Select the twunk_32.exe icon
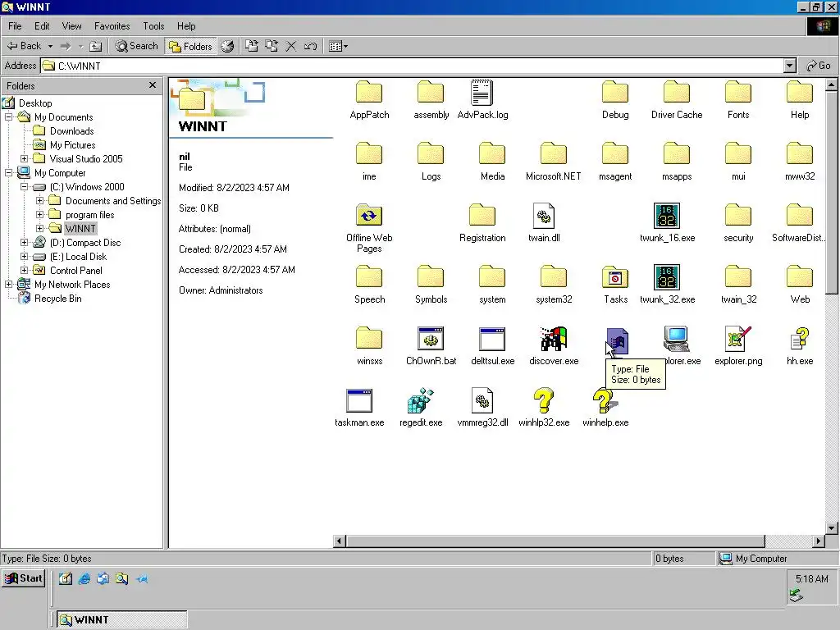Screen dimensions: 840x630 pyautogui.click(x=667, y=277)
